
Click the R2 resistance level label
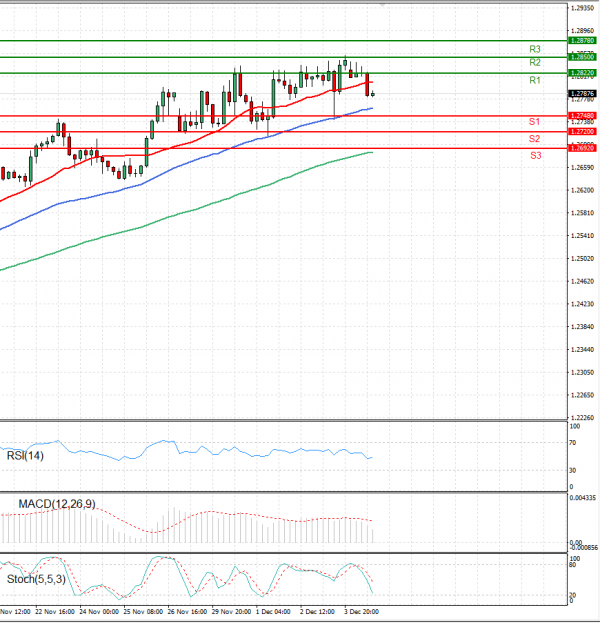click(535, 63)
